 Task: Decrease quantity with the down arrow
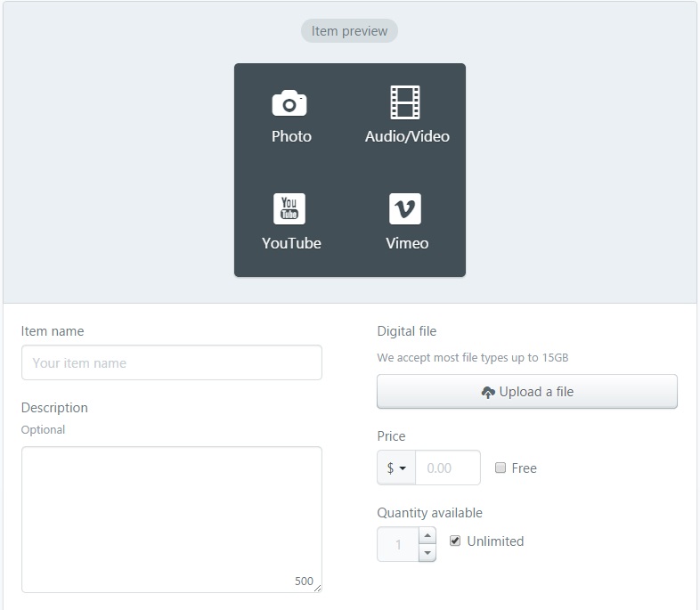427,553
